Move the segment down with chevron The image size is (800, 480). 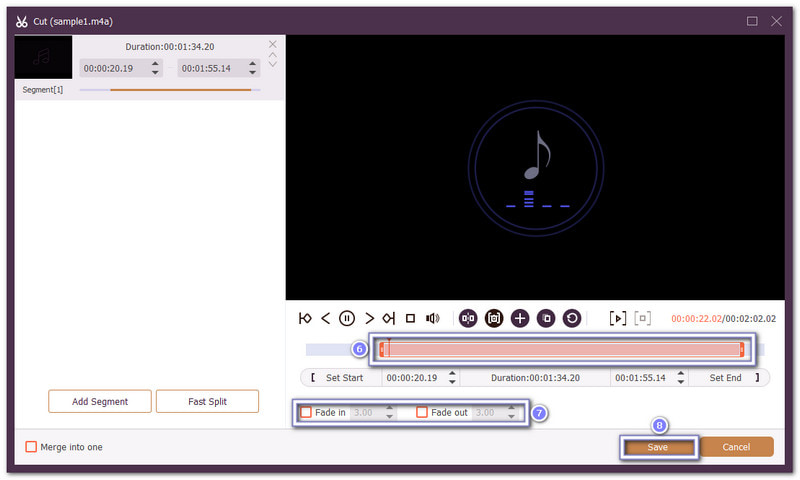point(272,64)
